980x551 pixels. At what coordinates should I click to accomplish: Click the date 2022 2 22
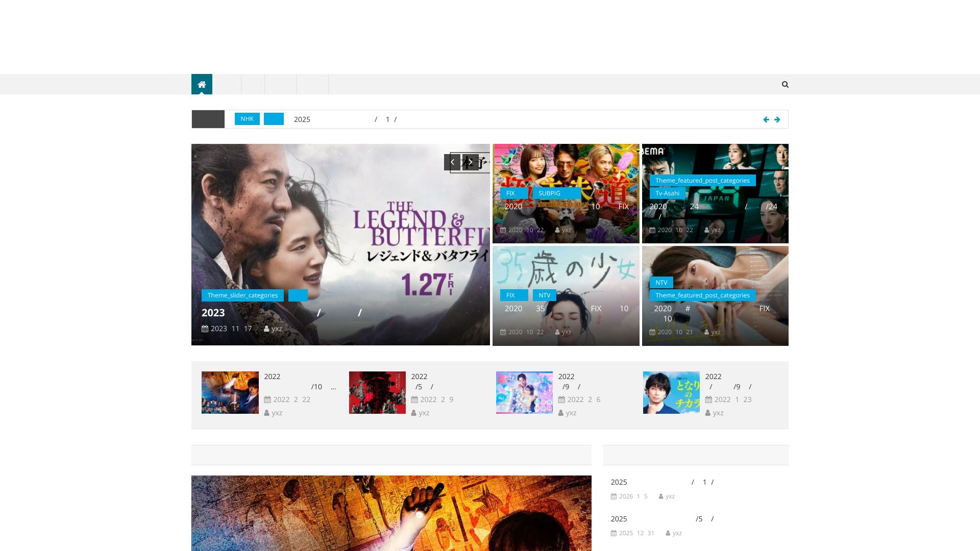coord(291,399)
